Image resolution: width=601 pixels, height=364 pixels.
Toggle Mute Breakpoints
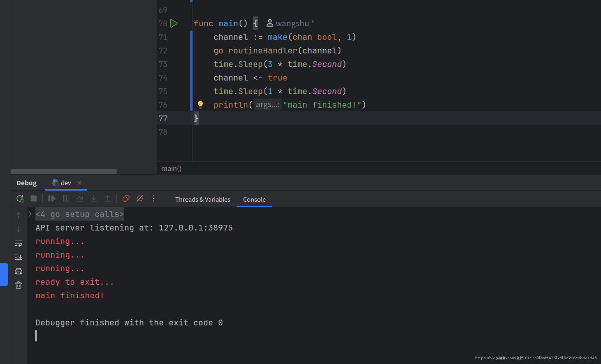point(140,199)
